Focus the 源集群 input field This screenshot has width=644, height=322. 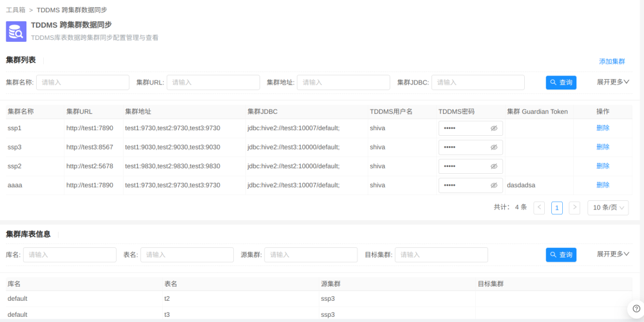click(x=311, y=254)
